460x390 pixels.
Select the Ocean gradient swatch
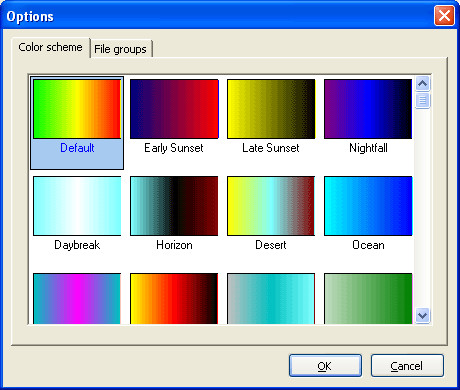click(x=368, y=206)
